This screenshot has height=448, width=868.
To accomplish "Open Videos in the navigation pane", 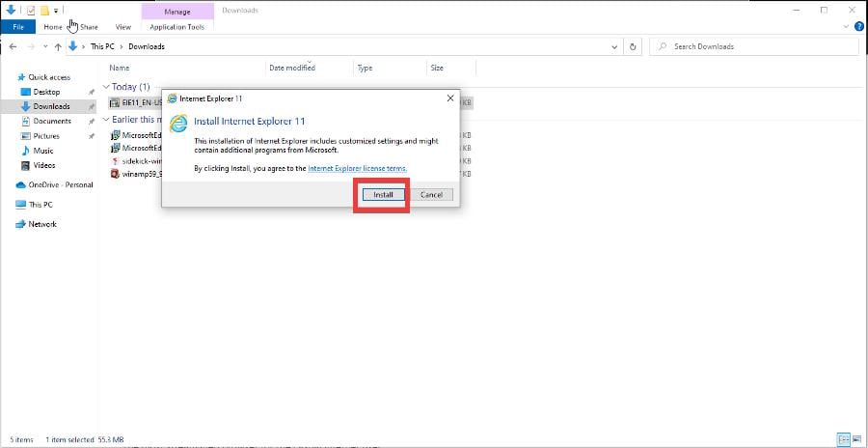I will tap(44, 165).
